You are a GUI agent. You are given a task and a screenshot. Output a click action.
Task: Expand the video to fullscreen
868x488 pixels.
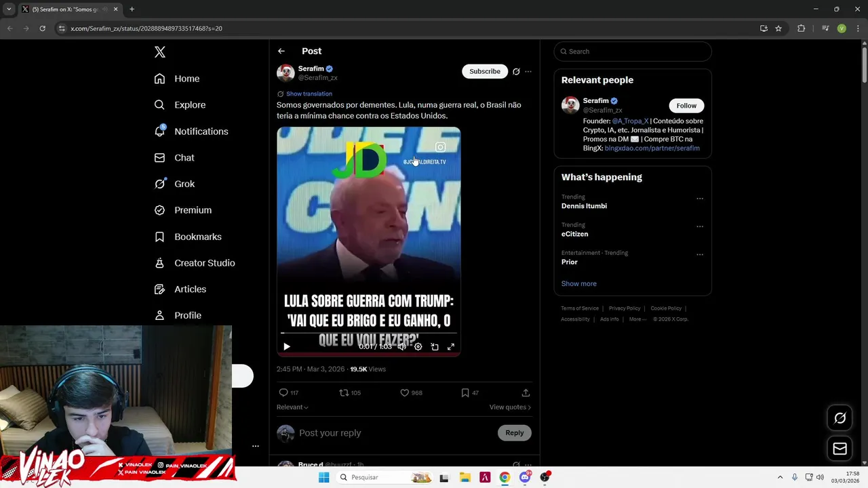(451, 346)
